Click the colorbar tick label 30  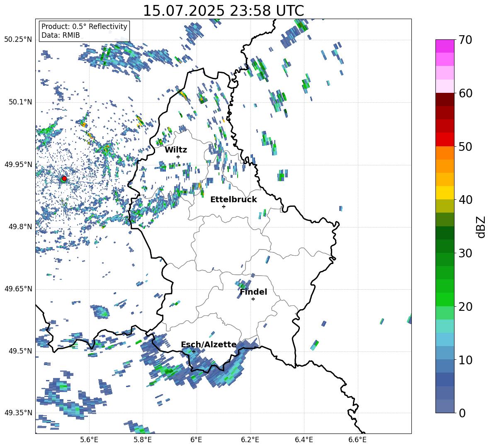click(x=465, y=253)
